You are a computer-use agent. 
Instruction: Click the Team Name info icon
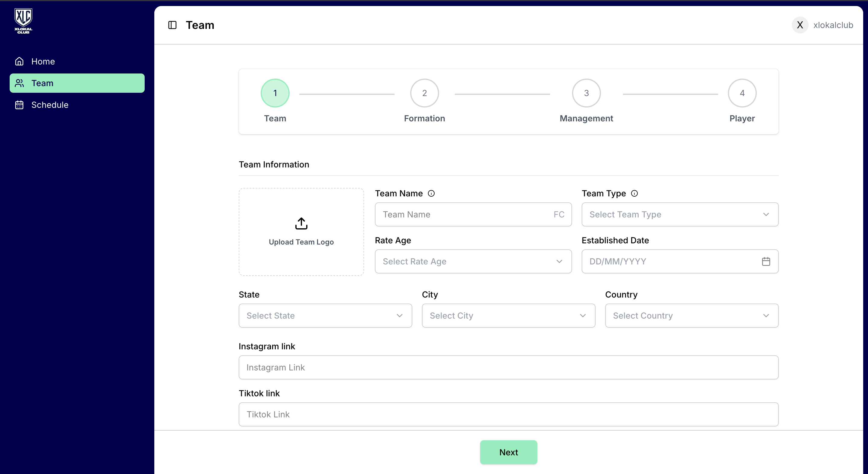click(431, 193)
